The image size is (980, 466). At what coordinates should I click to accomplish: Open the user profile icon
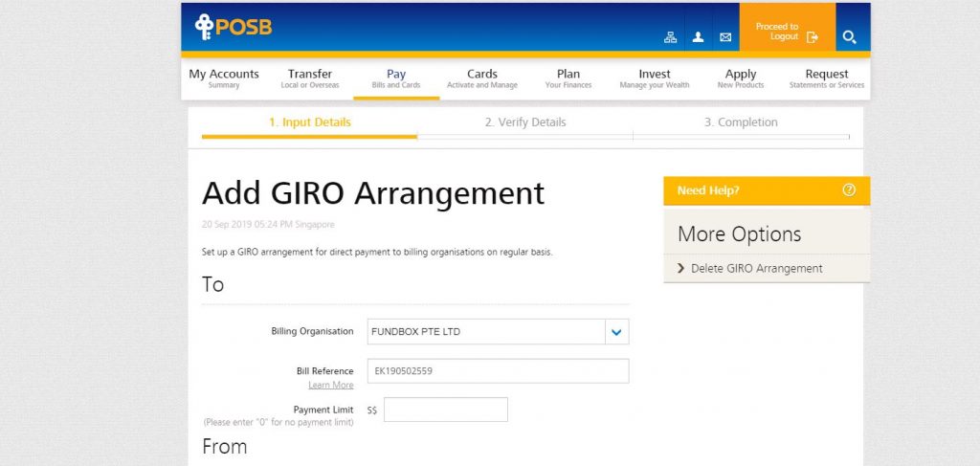(x=698, y=37)
